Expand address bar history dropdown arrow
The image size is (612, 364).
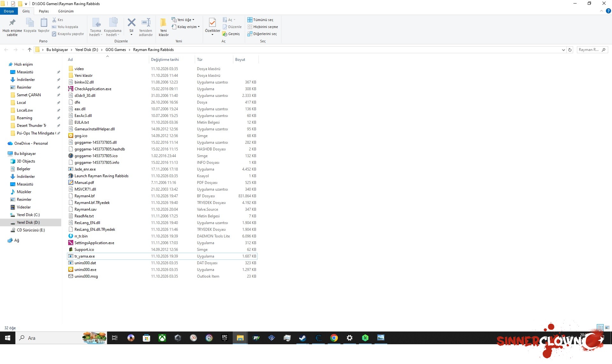pyautogui.click(x=563, y=50)
